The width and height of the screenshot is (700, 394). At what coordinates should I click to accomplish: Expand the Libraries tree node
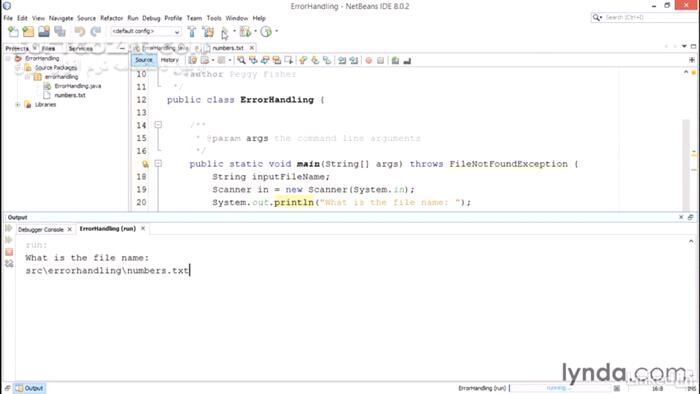pos(18,104)
